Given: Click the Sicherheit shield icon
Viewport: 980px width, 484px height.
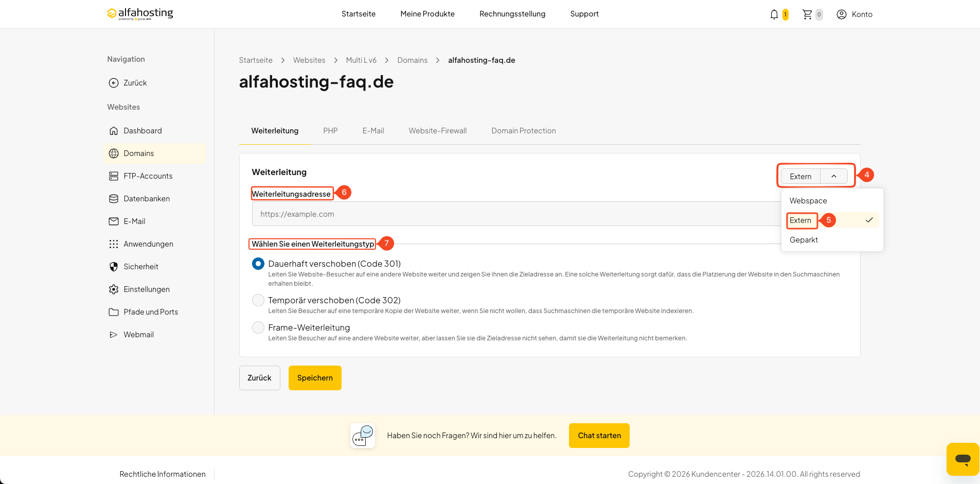Looking at the screenshot, I should (114, 267).
